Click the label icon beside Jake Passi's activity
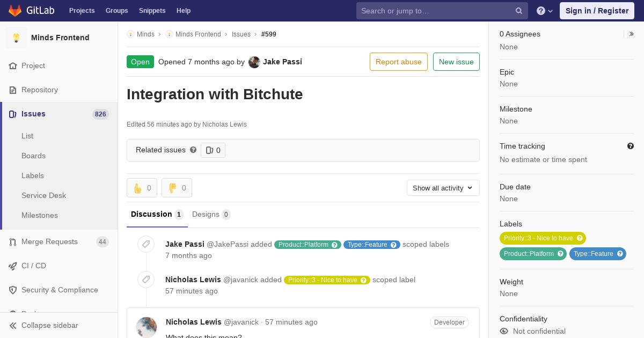Screen dimensions: 644x338 146,244
